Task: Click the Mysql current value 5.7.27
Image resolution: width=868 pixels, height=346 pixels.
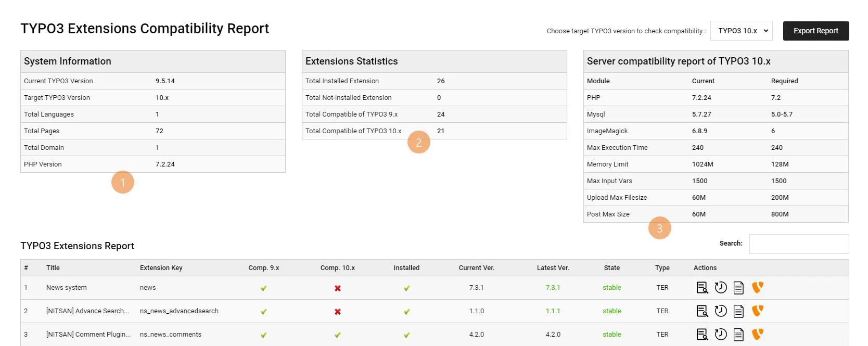Action: (701, 114)
